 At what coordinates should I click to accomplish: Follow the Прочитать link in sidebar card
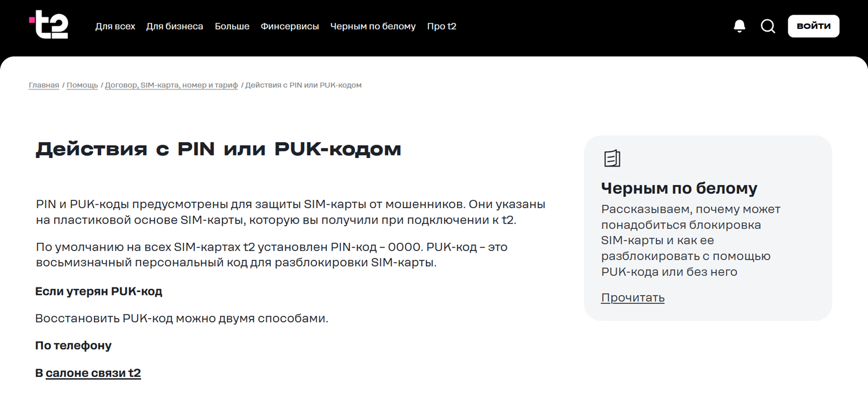[632, 298]
